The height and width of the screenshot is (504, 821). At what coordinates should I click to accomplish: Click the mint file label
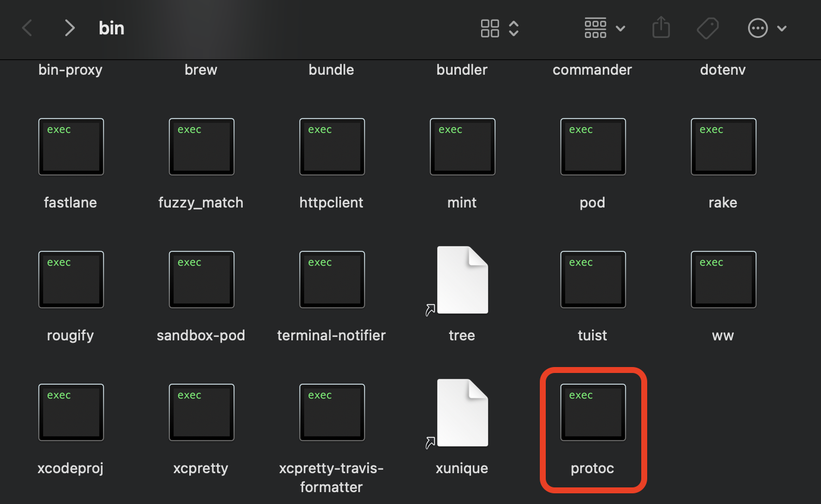click(462, 203)
